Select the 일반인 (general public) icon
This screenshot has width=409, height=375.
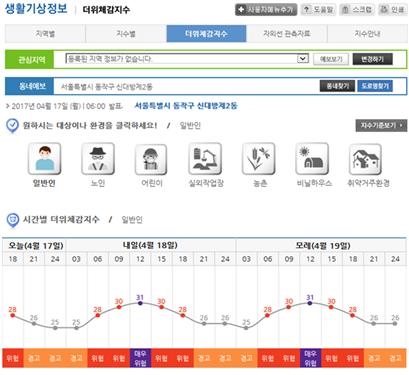[44, 159]
